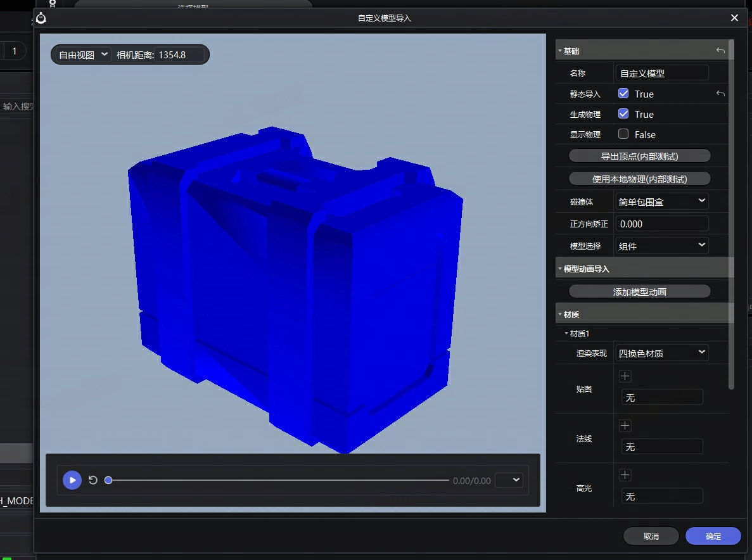The width and height of the screenshot is (752, 560).
Task: Click the loop/reset icon beside play
Action: (93, 480)
